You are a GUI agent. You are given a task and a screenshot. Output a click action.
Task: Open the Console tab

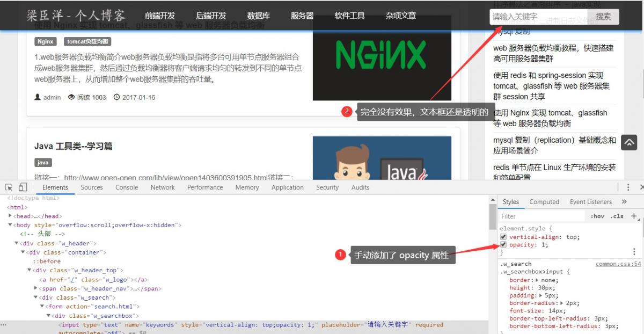(x=127, y=187)
